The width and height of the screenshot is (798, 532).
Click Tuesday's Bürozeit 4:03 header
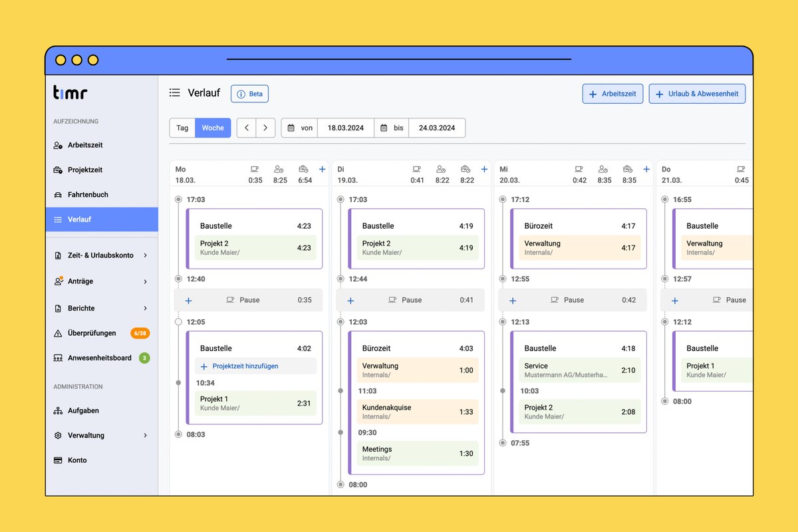point(418,348)
